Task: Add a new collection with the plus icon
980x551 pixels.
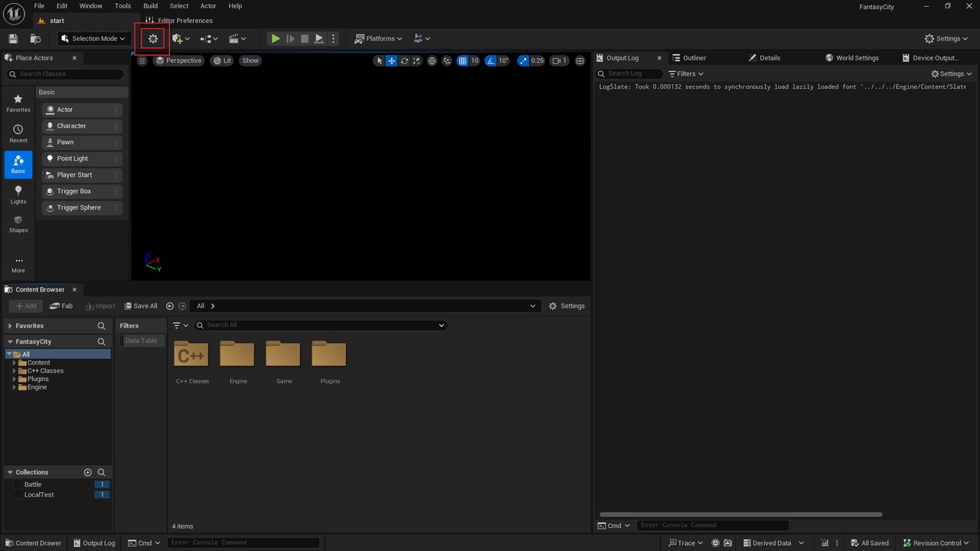Action: pyautogui.click(x=87, y=472)
